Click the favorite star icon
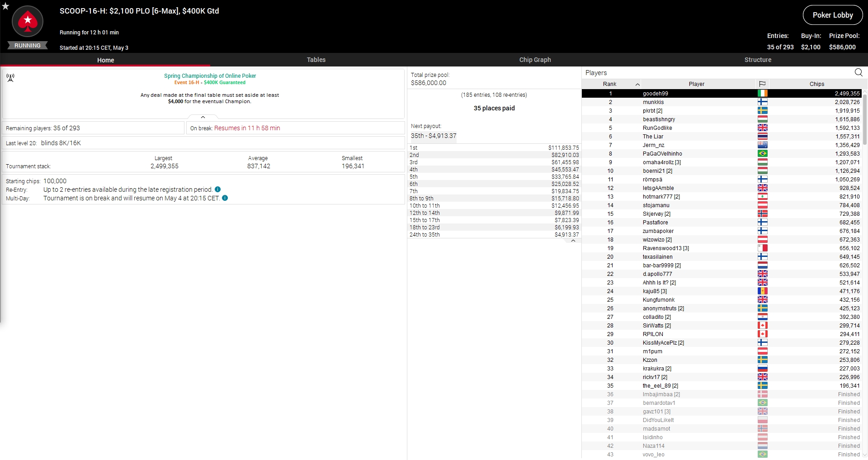 (5, 6)
